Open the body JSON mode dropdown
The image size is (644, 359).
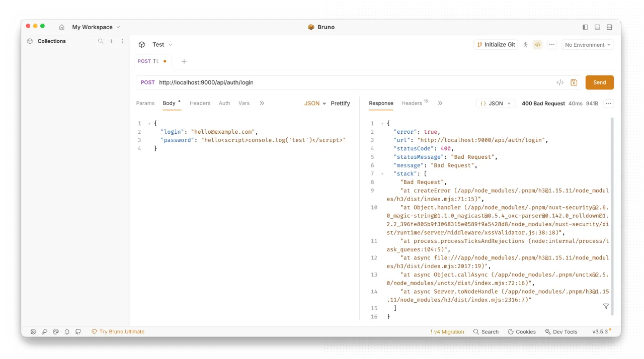315,103
